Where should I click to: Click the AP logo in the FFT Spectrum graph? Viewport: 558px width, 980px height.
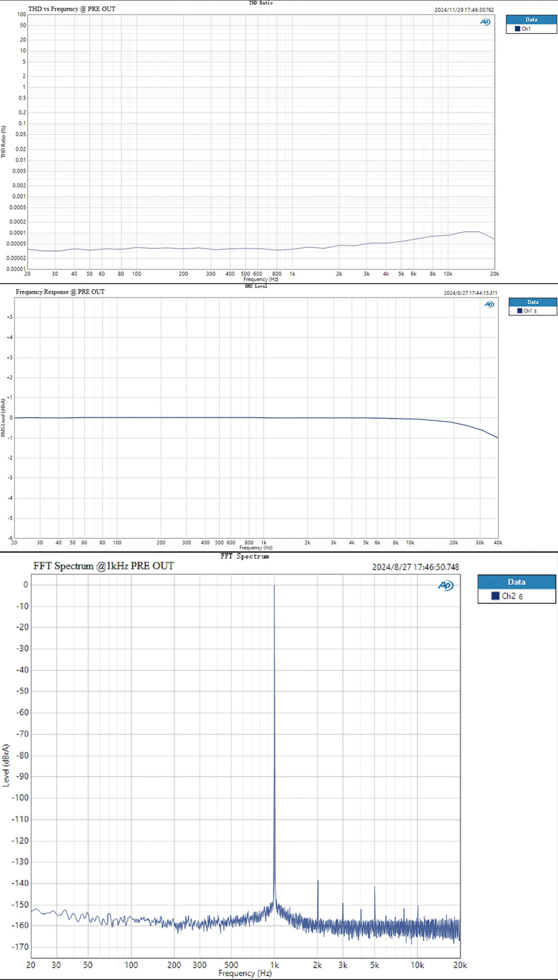[446, 586]
